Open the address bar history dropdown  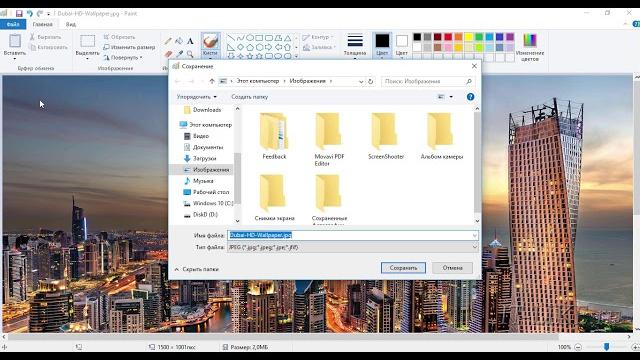(361, 81)
